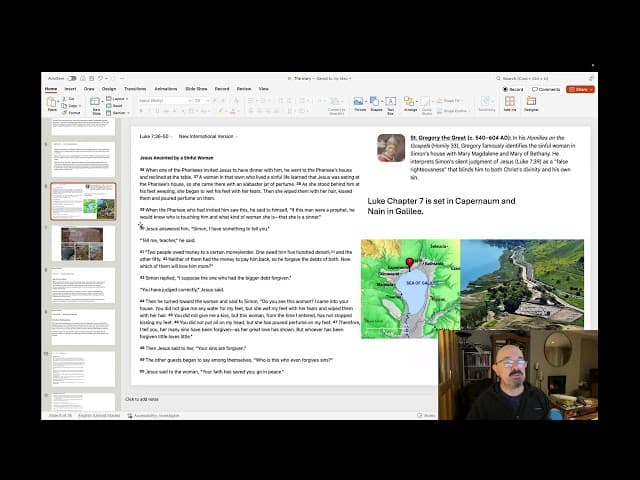Click the Comments button
640x480 pixels.
(547, 88)
